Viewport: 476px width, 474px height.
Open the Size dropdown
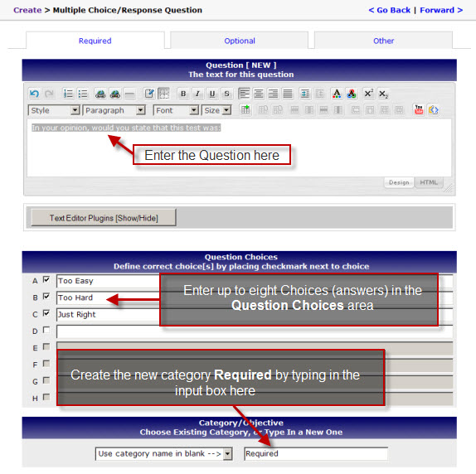tap(216, 110)
